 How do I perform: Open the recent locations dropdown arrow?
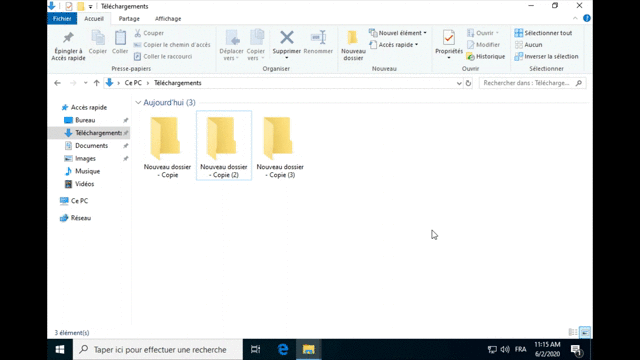[x=85, y=83]
